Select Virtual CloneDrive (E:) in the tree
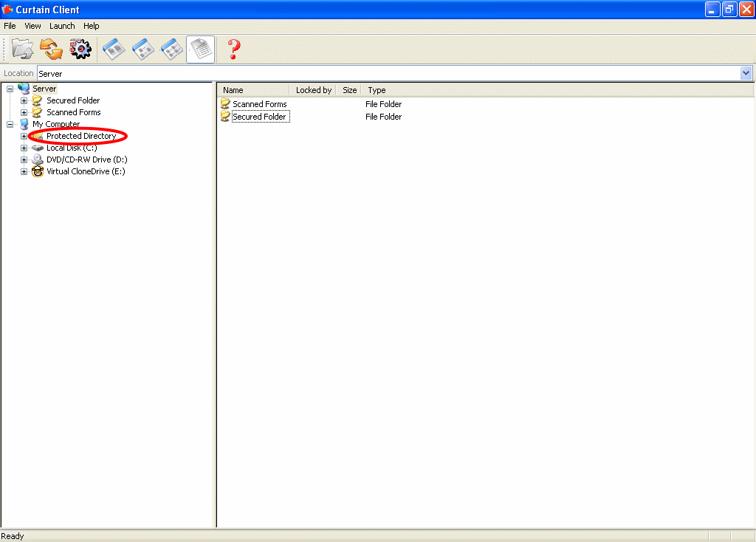The image size is (756, 542). tap(86, 171)
